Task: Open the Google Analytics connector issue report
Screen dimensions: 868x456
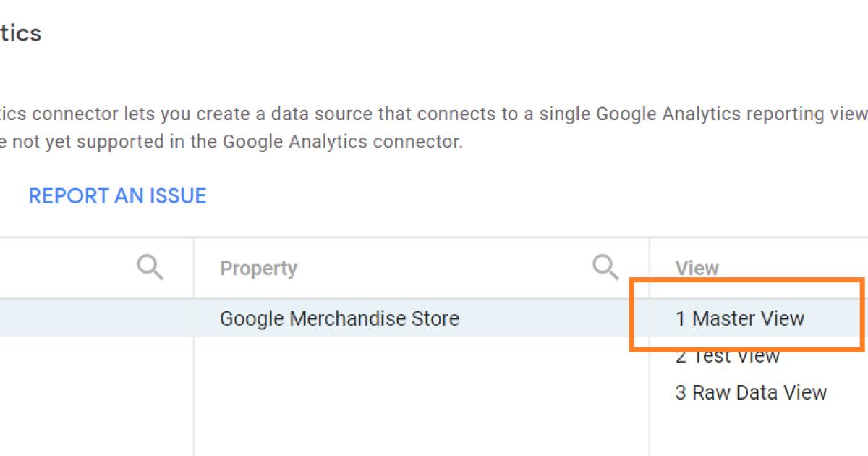Action: click(x=117, y=195)
